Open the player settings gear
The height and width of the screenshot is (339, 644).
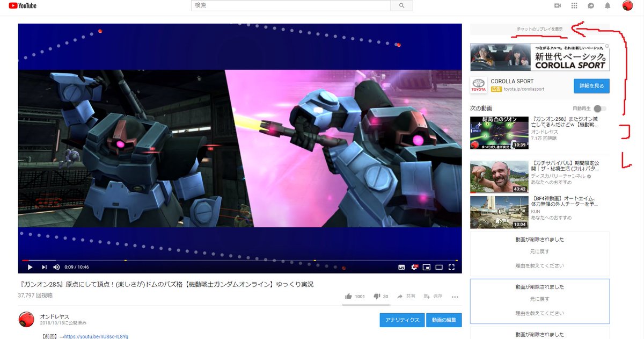[x=414, y=267]
